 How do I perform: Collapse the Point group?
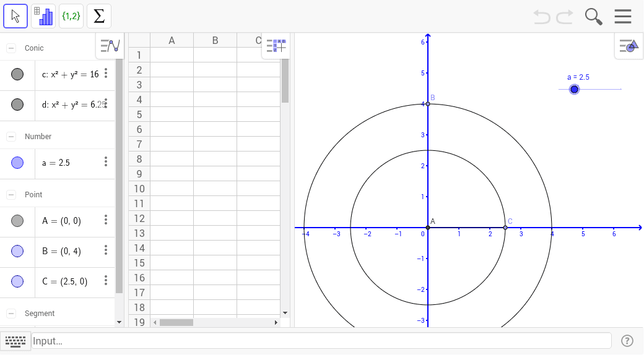(x=11, y=195)
